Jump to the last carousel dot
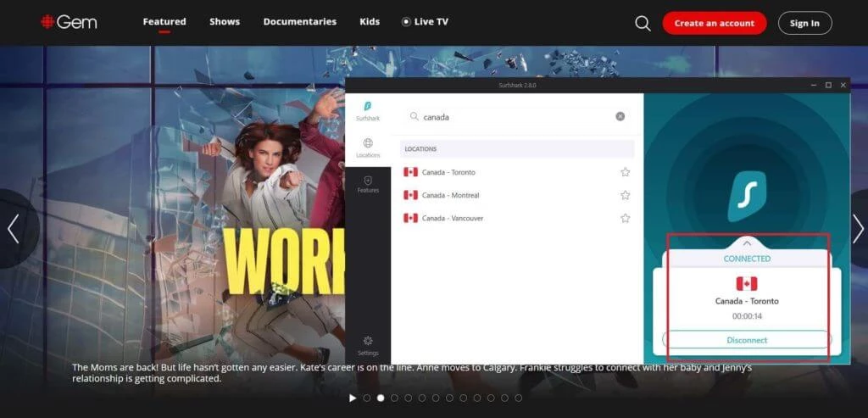This screenshot has height=418, width=868. pos(518,398)
